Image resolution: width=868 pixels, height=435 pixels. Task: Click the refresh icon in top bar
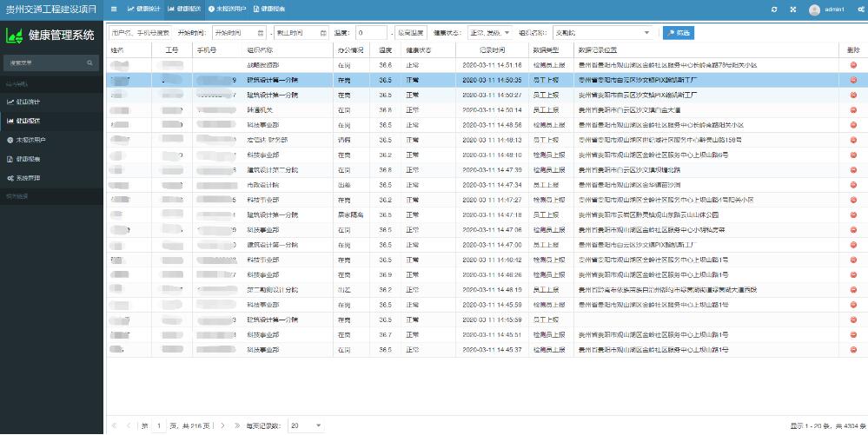coord(774,10)
